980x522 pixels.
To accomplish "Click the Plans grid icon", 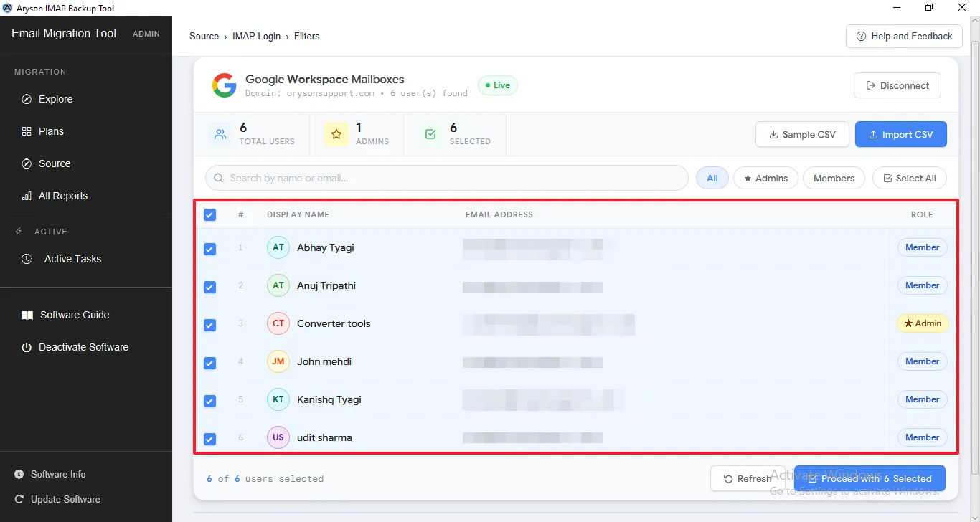I will (x=27, y=131).
